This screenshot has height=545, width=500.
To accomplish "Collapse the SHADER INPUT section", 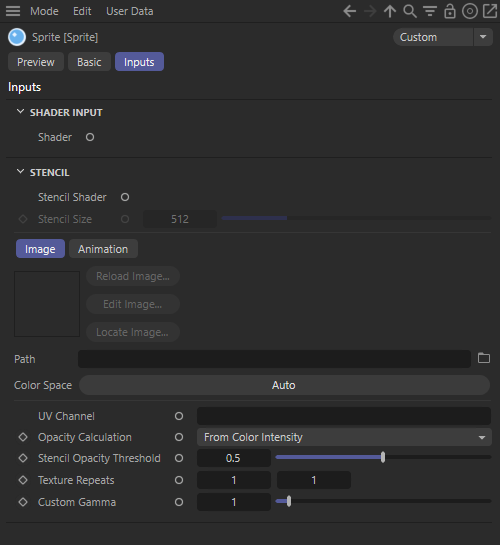I will pos(21,112).
